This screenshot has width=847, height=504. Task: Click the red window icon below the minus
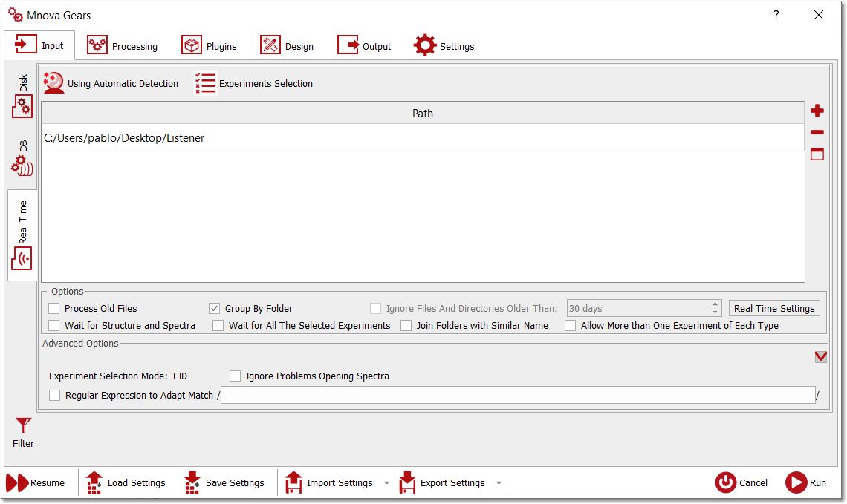pyautogui.click(x=817, y=154)
